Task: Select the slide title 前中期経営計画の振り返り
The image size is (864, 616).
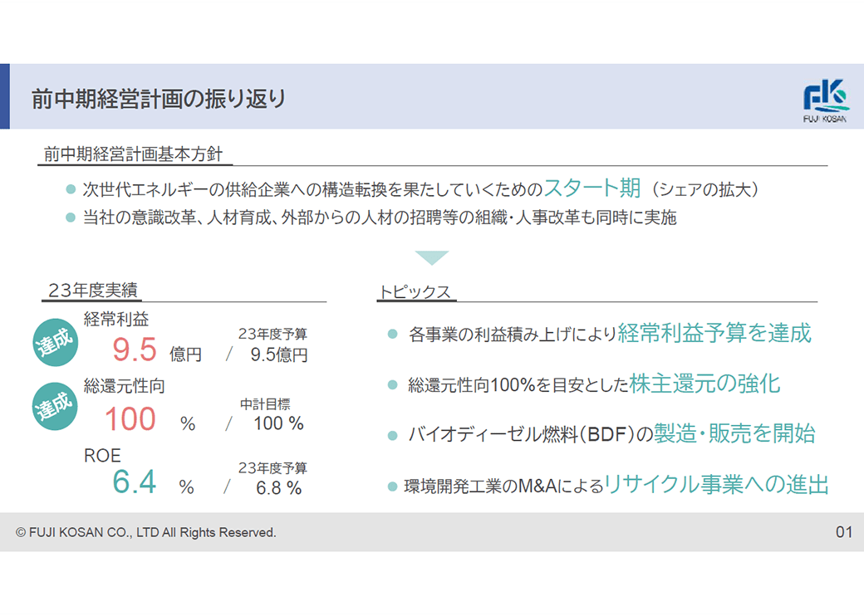Action: click(x=159, y=99)
